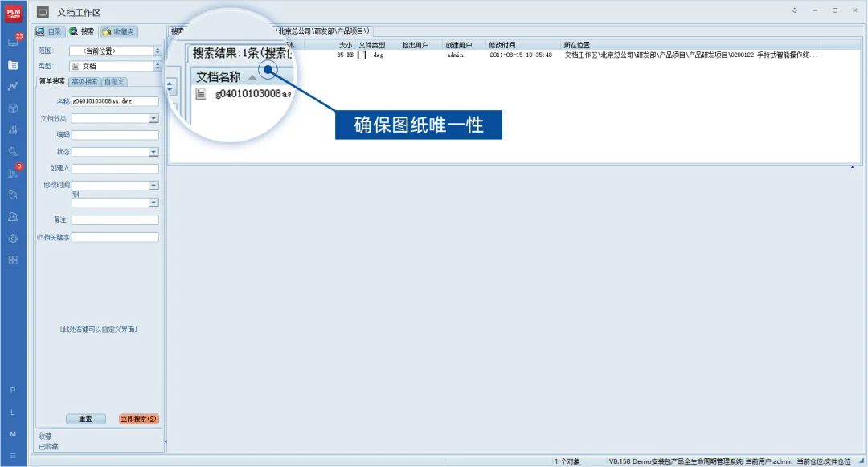Viewport: 868px width, 467px height.
Task: Open the sliders adjustment sidebar icon
Action: [x=13, y=129]
